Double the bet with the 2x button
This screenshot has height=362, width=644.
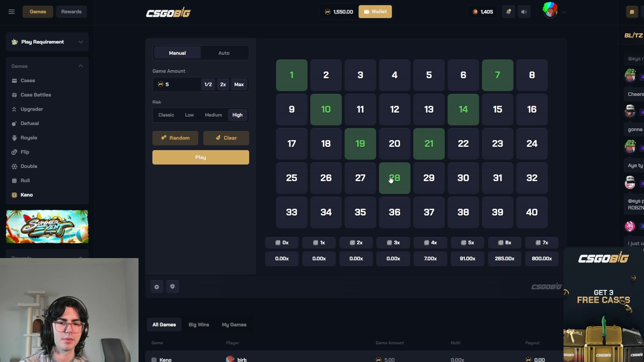click(x=223, y=84)
